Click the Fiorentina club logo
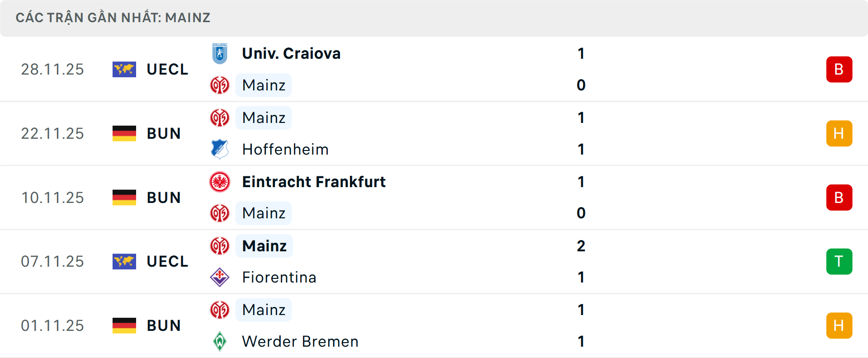868x358 pixels. tap(220, 277)
